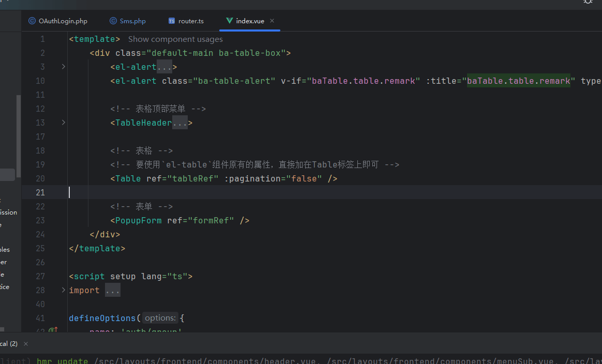Click the Vue icon on index.vue tab
This screenshot has width=602, height=364.
(229, 21)
